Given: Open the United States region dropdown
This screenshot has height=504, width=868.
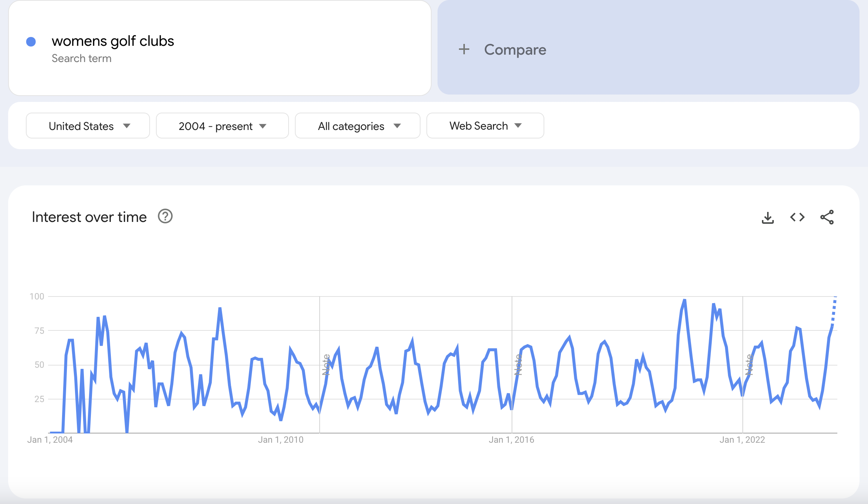Looking at the screenshot, I should click(88, 126).
